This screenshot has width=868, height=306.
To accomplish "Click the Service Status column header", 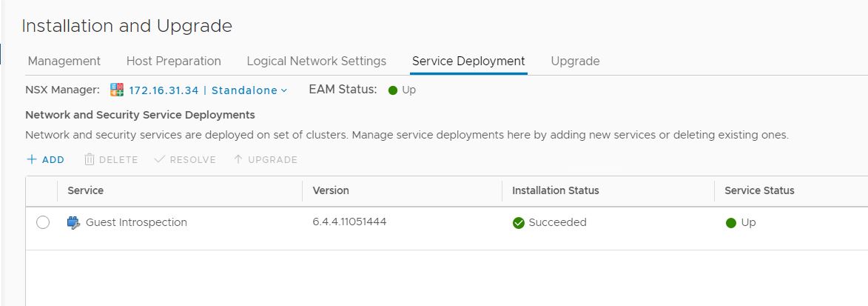I will tap(759, 190).
